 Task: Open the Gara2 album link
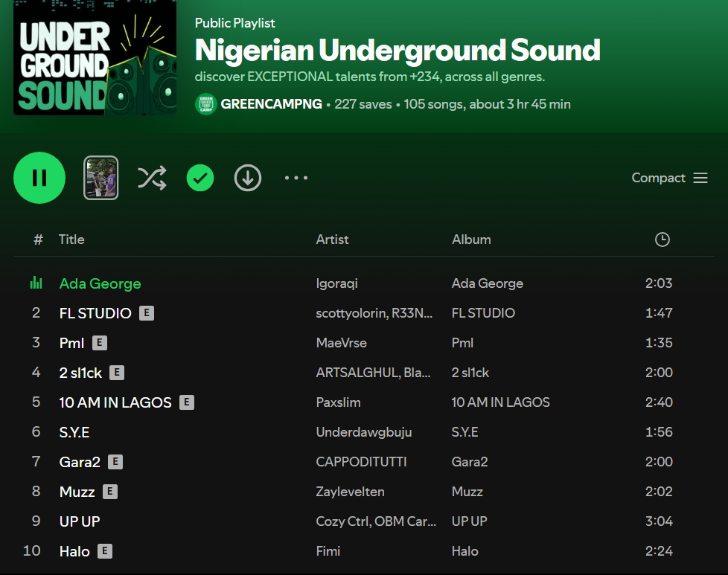[x=470, y=462]
